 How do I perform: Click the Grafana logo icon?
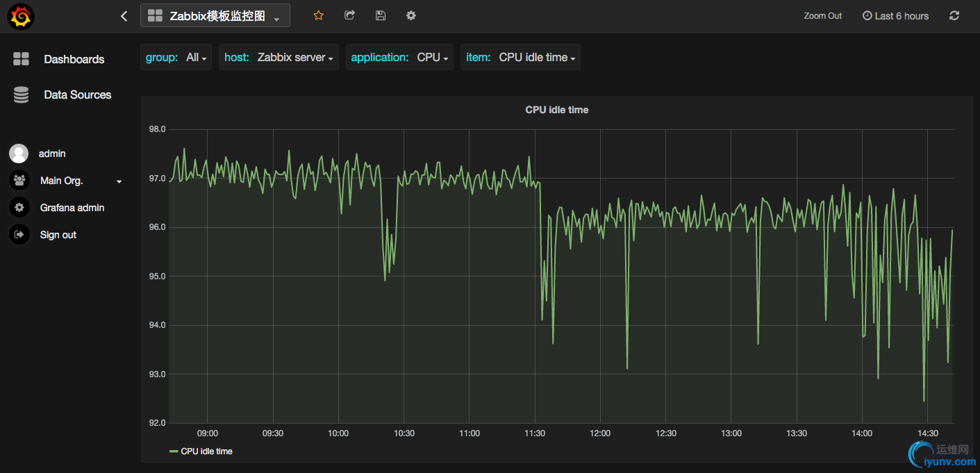coord(21,17)
